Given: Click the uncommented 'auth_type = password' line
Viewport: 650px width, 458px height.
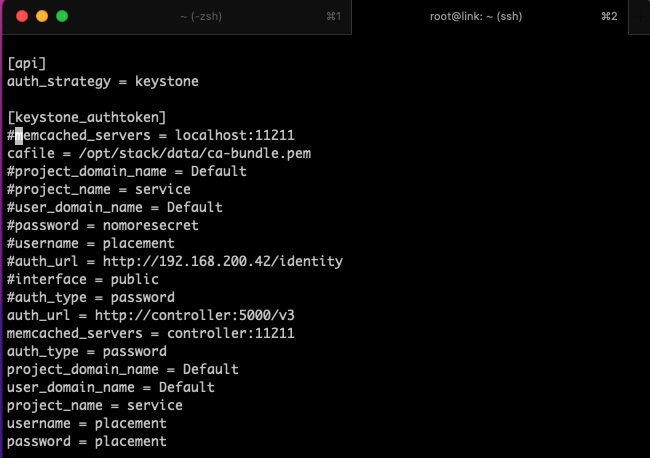Looking at the screenshot, I should [x=87, y=351].
